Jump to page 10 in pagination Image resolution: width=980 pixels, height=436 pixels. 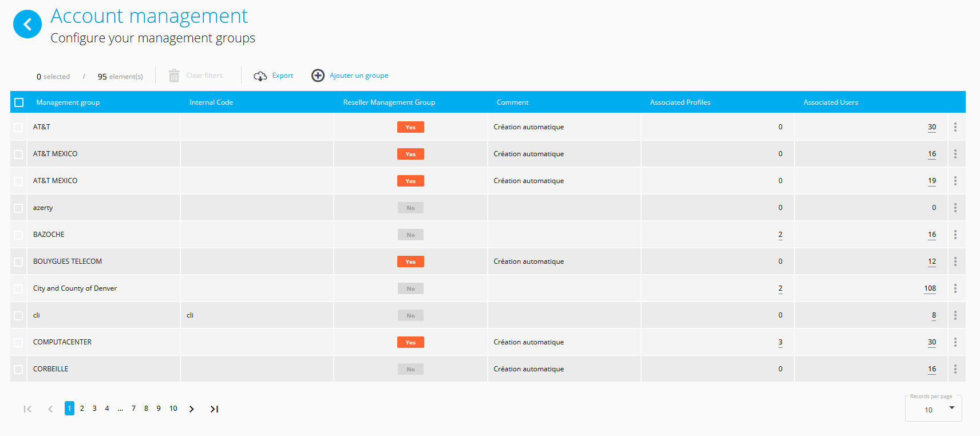click(173, 409)
